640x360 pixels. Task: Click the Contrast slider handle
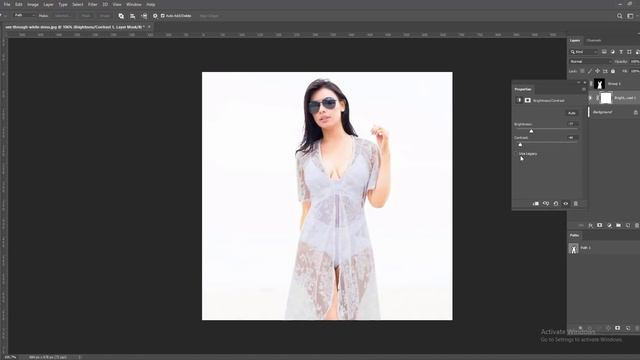520,144
